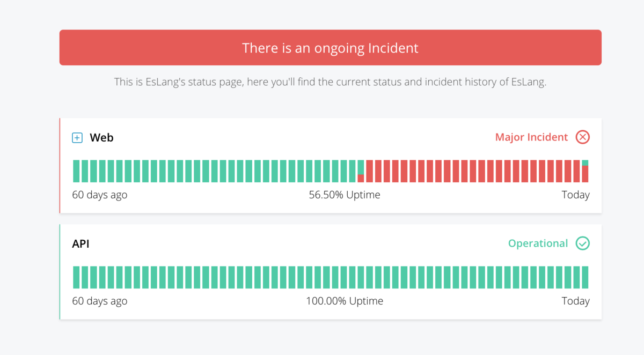The height and width of the screenshot is (355, 644).
Task: Click the 100.00% Uptime label
Action: click(x=345, y=301)
